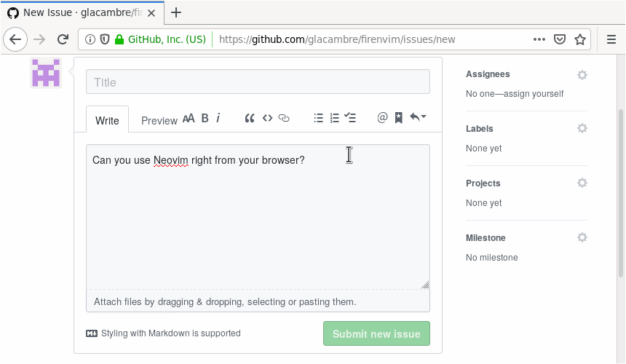Reload the page

click(x=63, y=39)
